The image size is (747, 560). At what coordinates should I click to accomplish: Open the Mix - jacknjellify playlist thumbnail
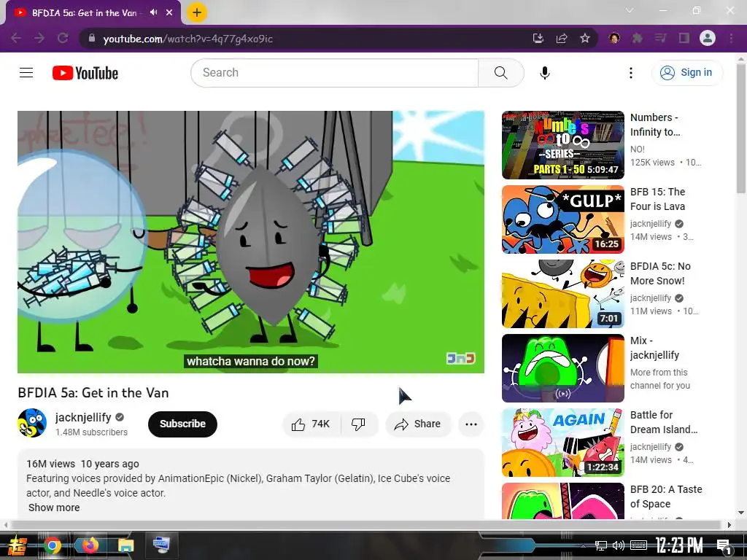562,368
